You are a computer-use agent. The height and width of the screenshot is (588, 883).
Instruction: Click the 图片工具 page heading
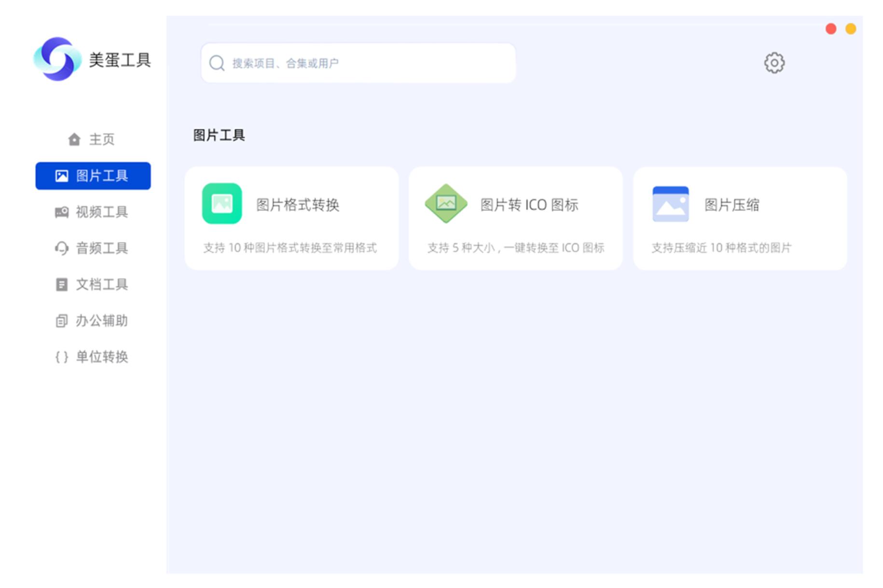click(219, 135)
